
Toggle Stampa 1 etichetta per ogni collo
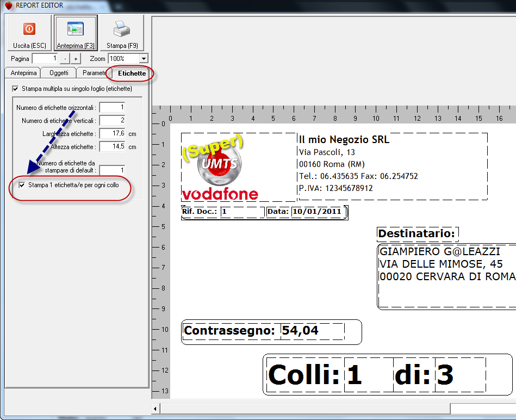[22, 185]
